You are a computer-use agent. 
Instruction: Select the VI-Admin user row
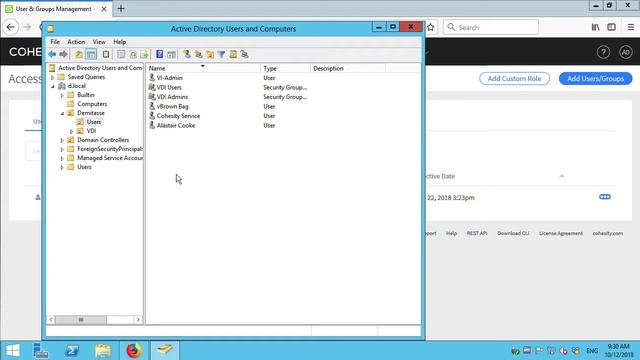(x=169, y=78)
